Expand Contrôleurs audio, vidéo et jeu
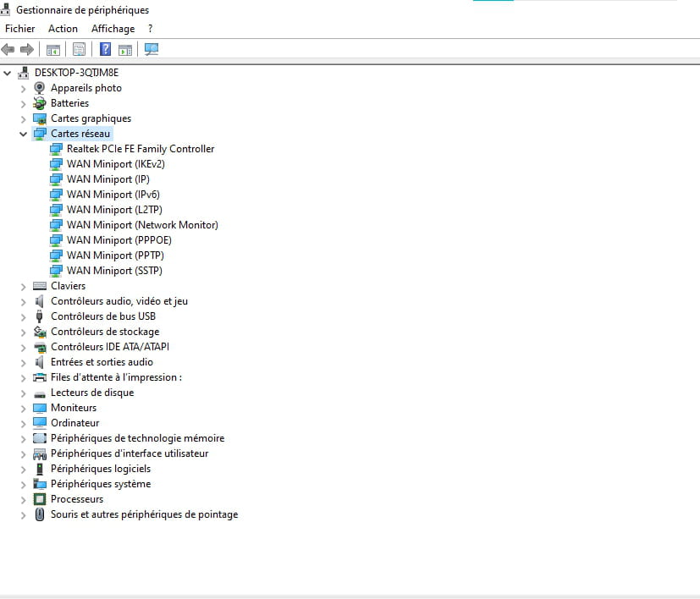The width and height of the screenshot is (700, 599). click(23, 302)
